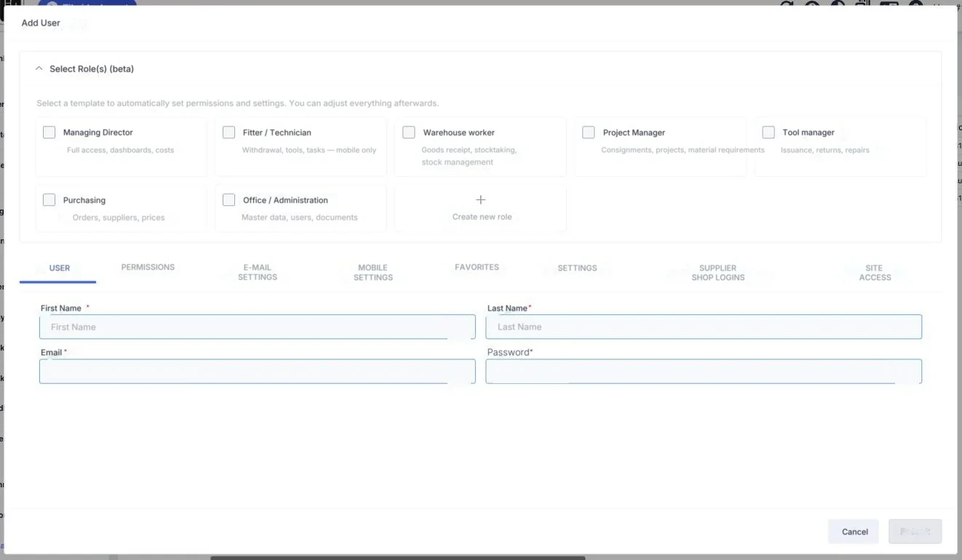Open the MOBILE SETTINGS tab

[x=373, y=273]
